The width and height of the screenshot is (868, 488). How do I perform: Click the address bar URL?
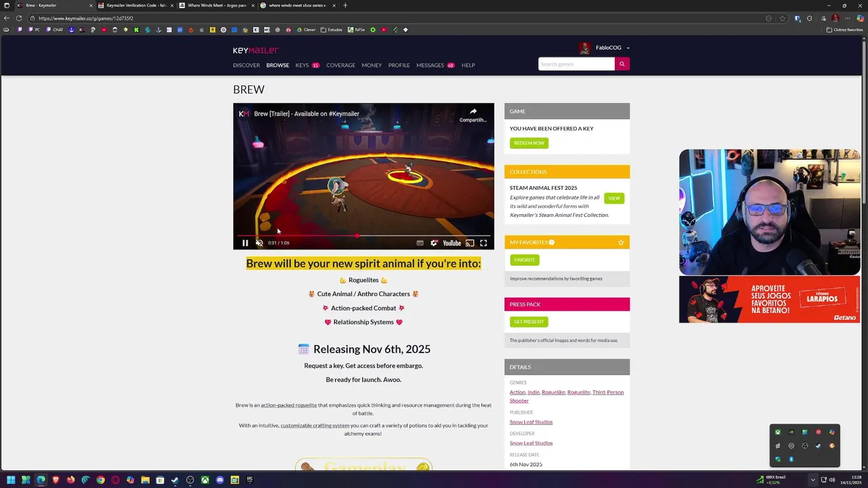pyautogui.click(x=85, y=18)
